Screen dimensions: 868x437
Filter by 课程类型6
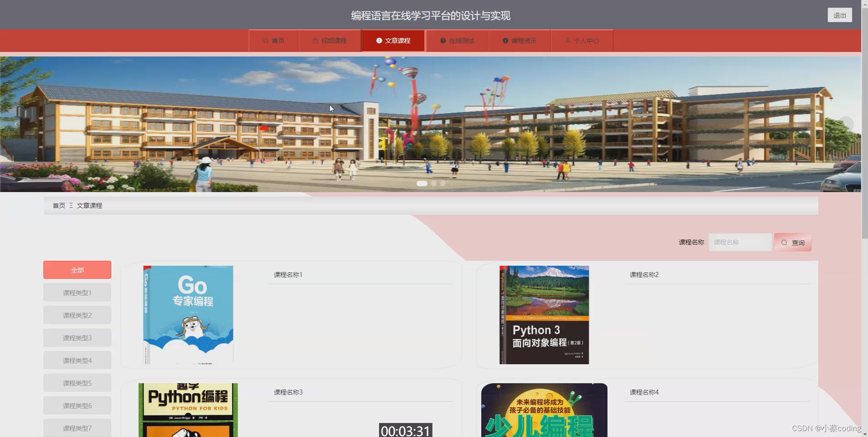tap(77, 405)
